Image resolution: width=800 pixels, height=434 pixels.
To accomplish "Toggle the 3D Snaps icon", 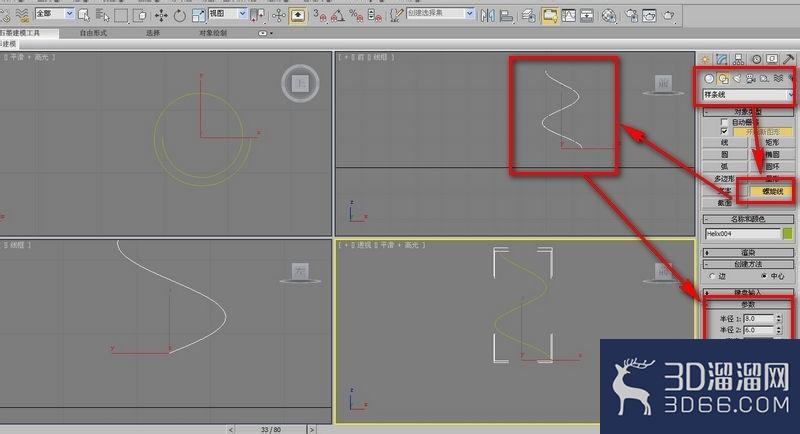I will (320, 16).
